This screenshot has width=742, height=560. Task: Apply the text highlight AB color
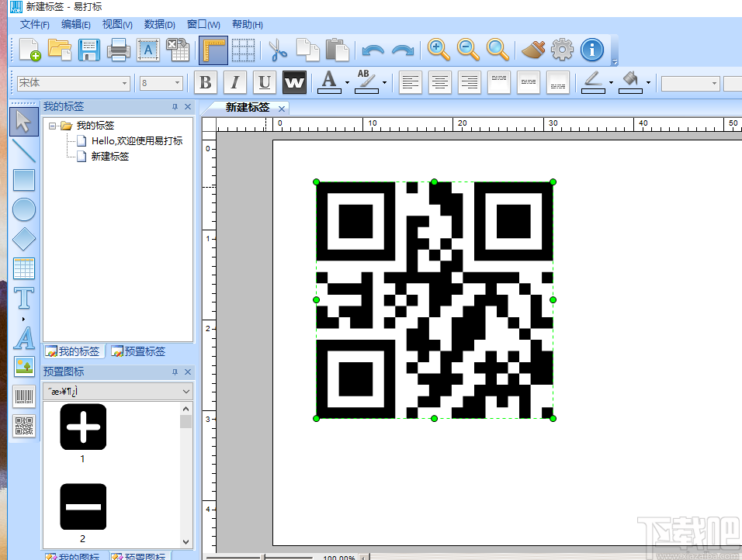pos(366,83)
